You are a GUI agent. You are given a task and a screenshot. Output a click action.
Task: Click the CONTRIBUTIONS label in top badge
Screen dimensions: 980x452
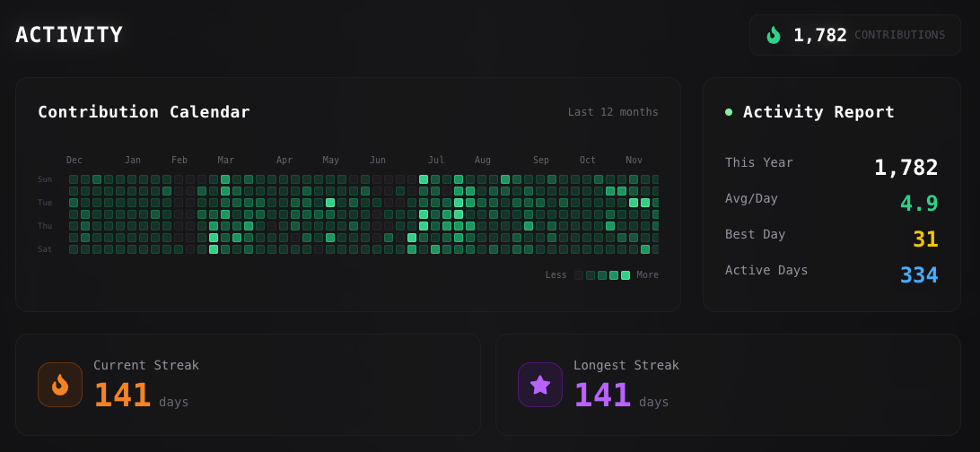pyautogui.click(x=899, y=35)
